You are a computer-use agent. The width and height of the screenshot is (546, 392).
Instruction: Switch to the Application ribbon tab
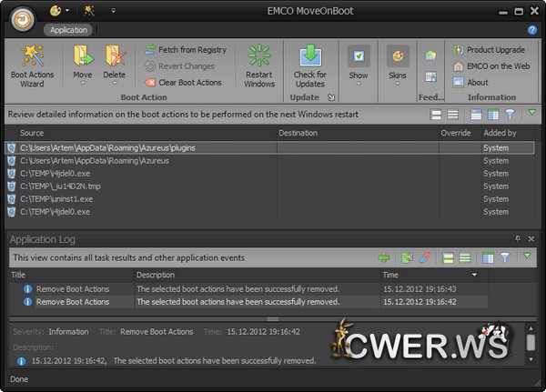tap(69, 29)
